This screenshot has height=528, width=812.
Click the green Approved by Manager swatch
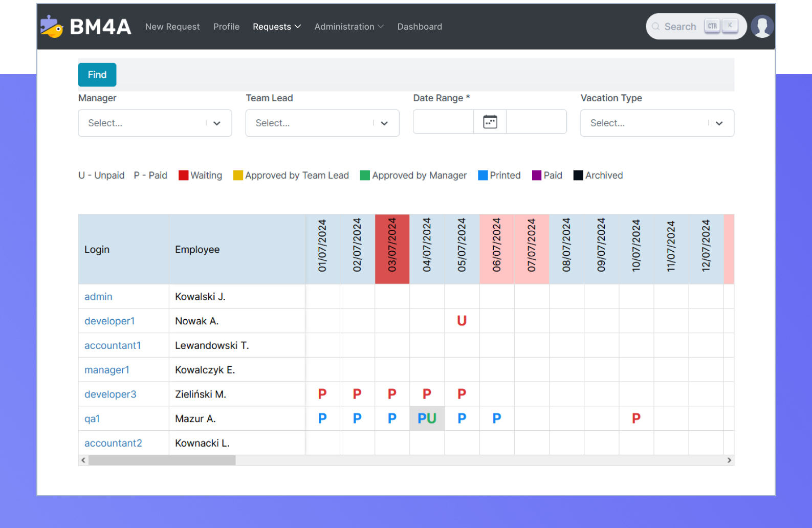tap(365, 175)
